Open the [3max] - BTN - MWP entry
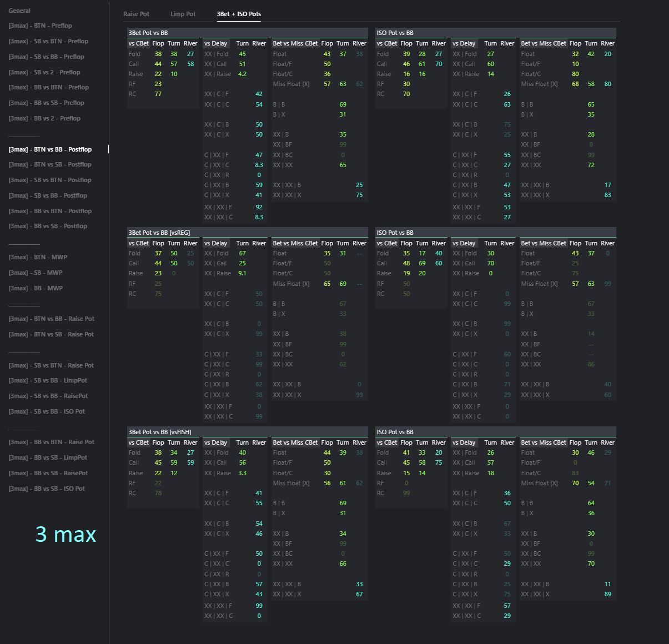 pyautogui.click(x=38, y=257)
